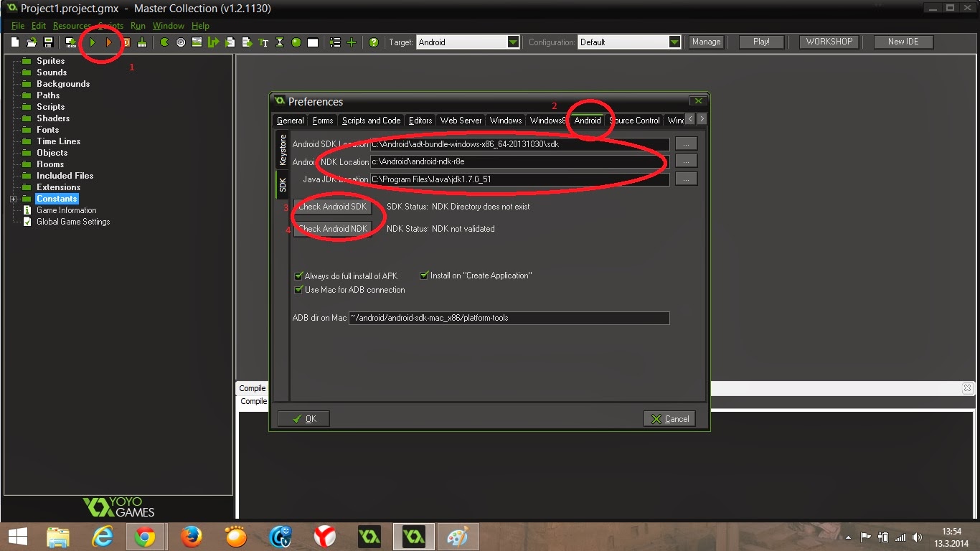Select the Rooms folder in tree
980x551 pixels.
point(50,164)
